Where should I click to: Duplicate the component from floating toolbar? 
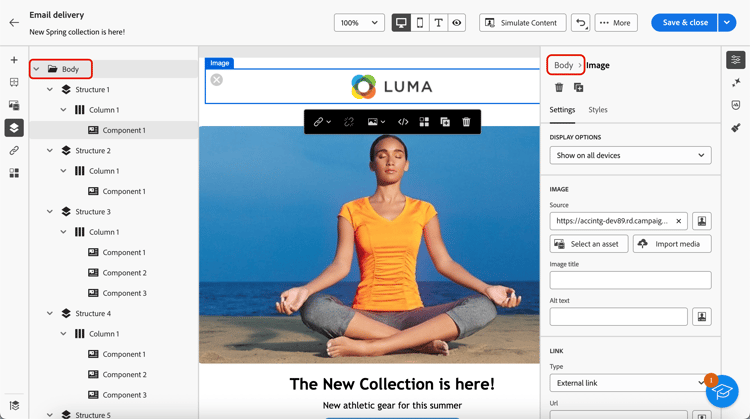pos(445,122)
